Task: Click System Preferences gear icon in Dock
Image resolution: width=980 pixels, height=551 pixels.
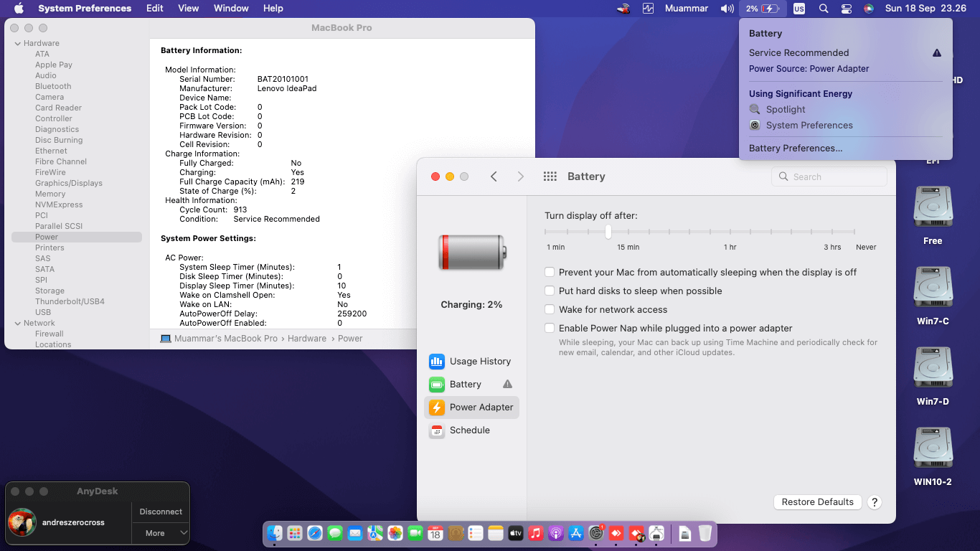Action: point(596,533)
